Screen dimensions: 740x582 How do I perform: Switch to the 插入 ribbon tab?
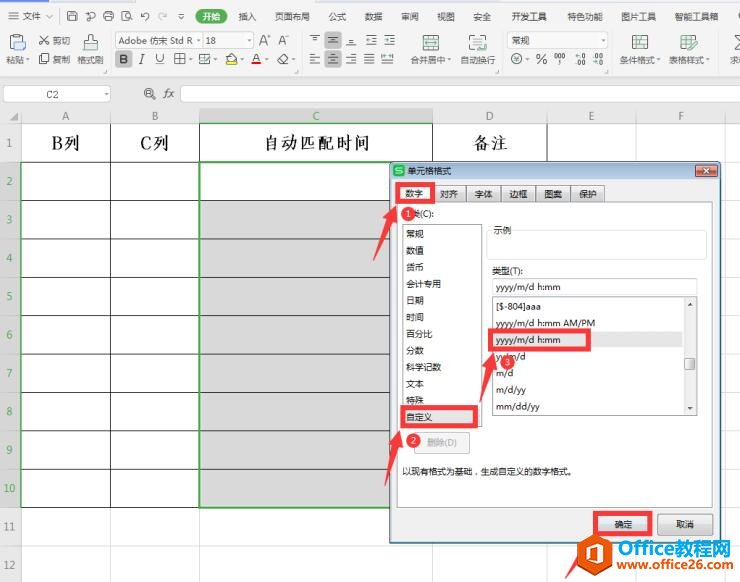247,17
